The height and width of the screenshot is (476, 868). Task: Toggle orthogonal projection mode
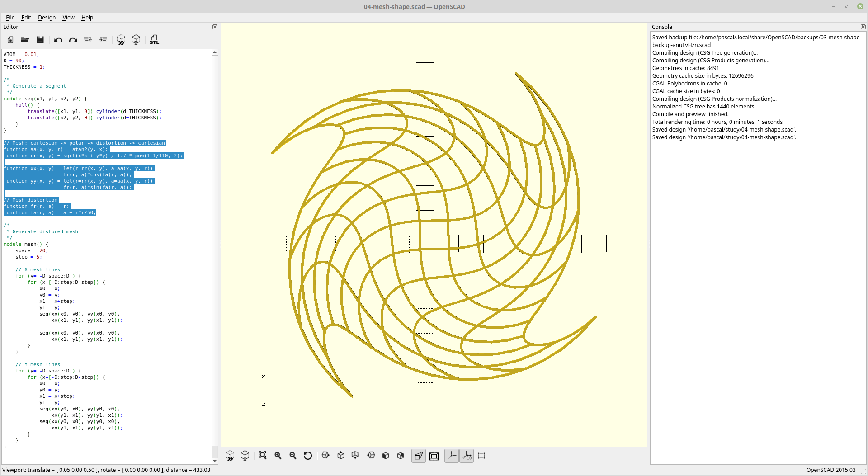434,456
